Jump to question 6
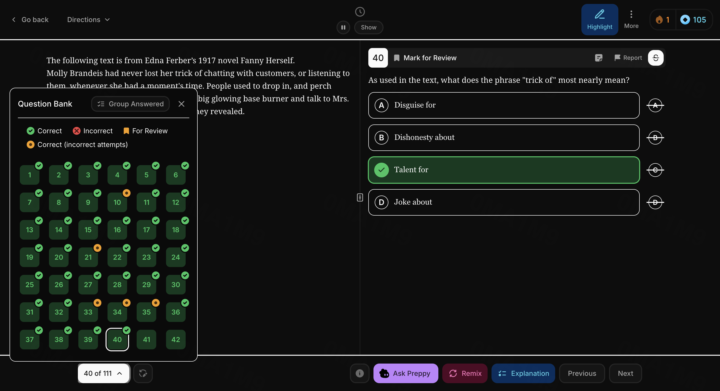Viewport: 720px width, 391px height. point(176,175)
